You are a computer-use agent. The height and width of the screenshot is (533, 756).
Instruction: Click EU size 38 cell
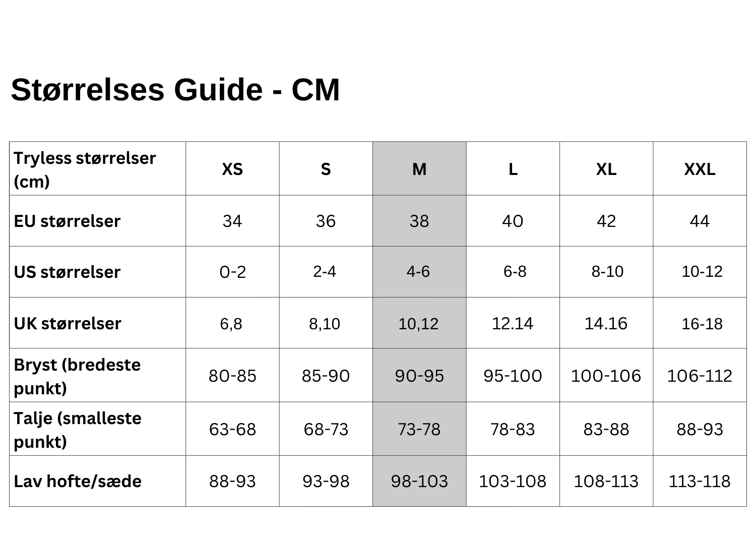419,221
